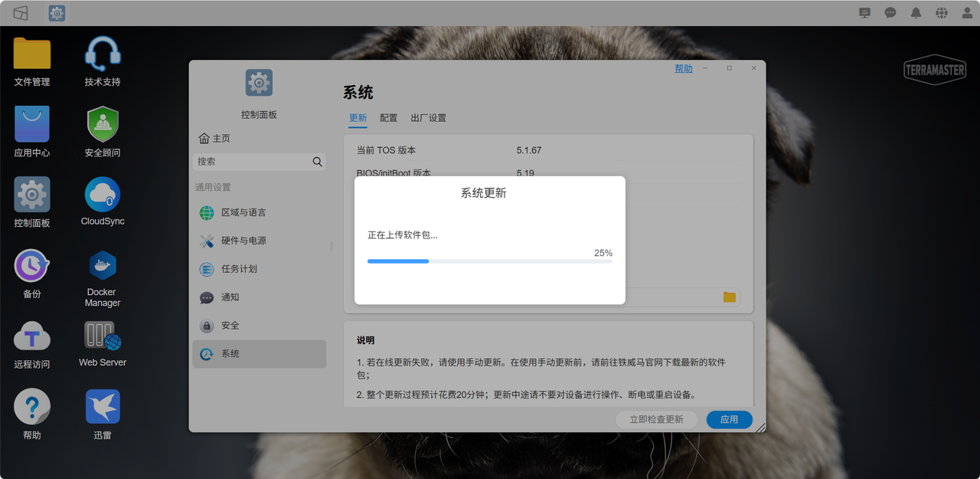Select 系统 in the sidebar
The width and height of the screenshot is (980, 479).
(x=259, y=354)
